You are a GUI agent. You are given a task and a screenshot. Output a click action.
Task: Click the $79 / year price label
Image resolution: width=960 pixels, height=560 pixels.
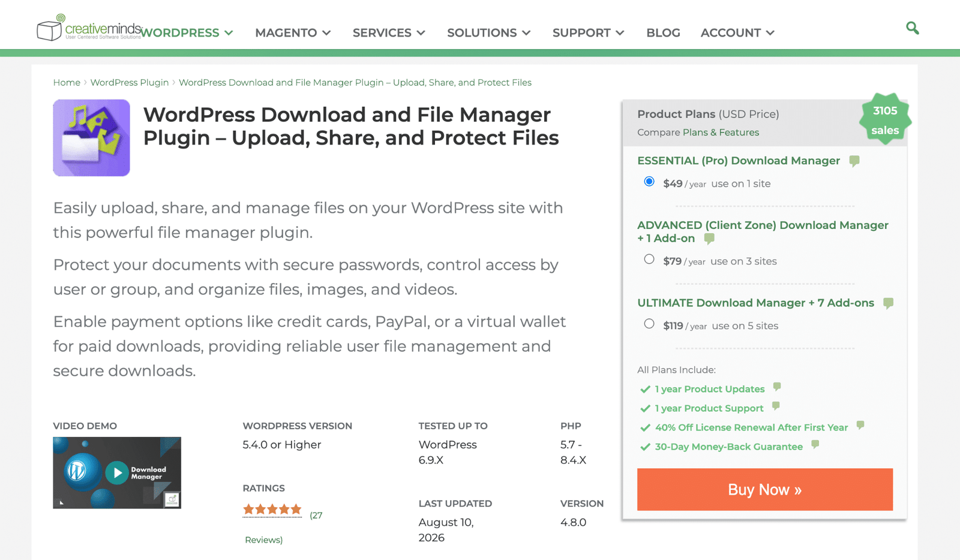[684, 261]
